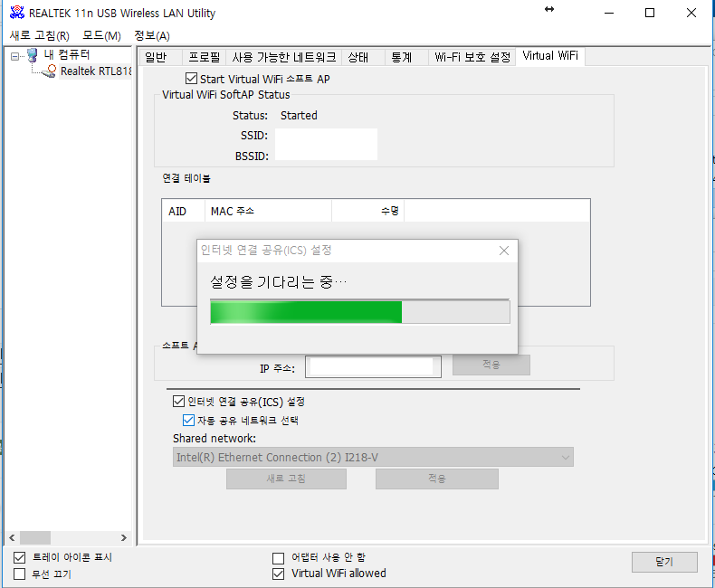Viewport: 715px width, 588px height.
Task: Minimize the Realtek utility window
Action: point(609,13)
